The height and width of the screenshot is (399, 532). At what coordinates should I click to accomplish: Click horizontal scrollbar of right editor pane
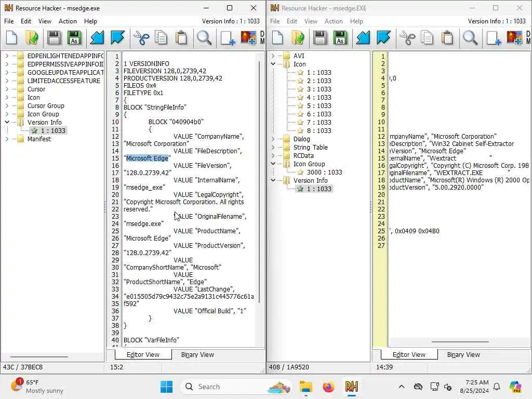coord(460,342)
